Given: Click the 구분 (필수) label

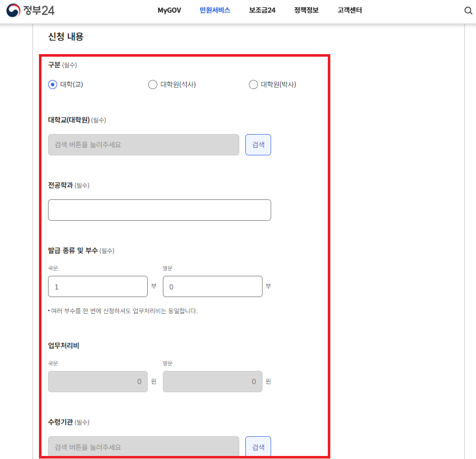Looking at the screenshot, I should click(x=62, y=65).
